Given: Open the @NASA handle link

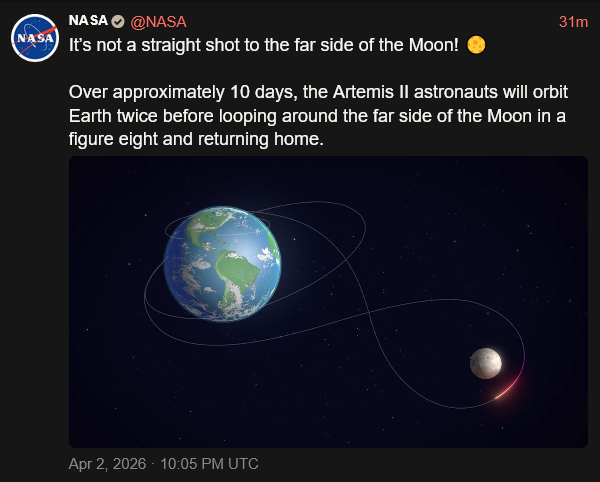Looking at the screenshot, I should click(158, 22).
